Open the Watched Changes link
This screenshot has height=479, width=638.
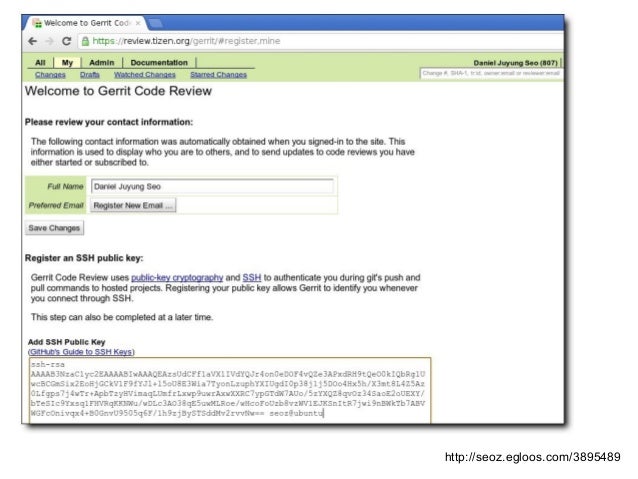pos(145,75)
